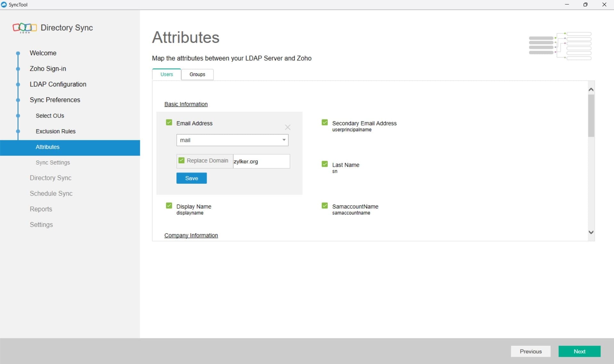
Task: Open Zoho Sign-in step
Action: tap(48, 69)
